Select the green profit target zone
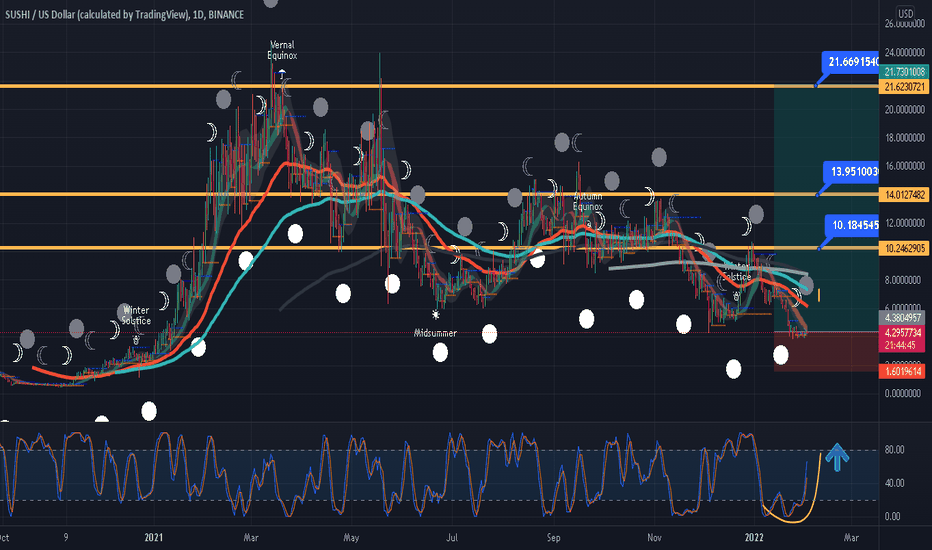The height and width of the screenshot is (550, 932). coord(826,209)
